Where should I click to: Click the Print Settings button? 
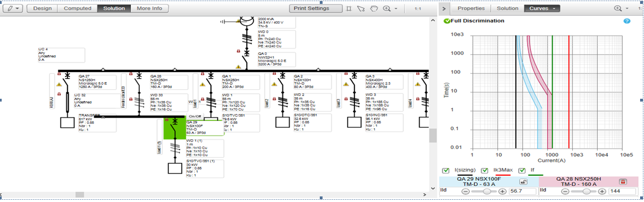[315, 8]
